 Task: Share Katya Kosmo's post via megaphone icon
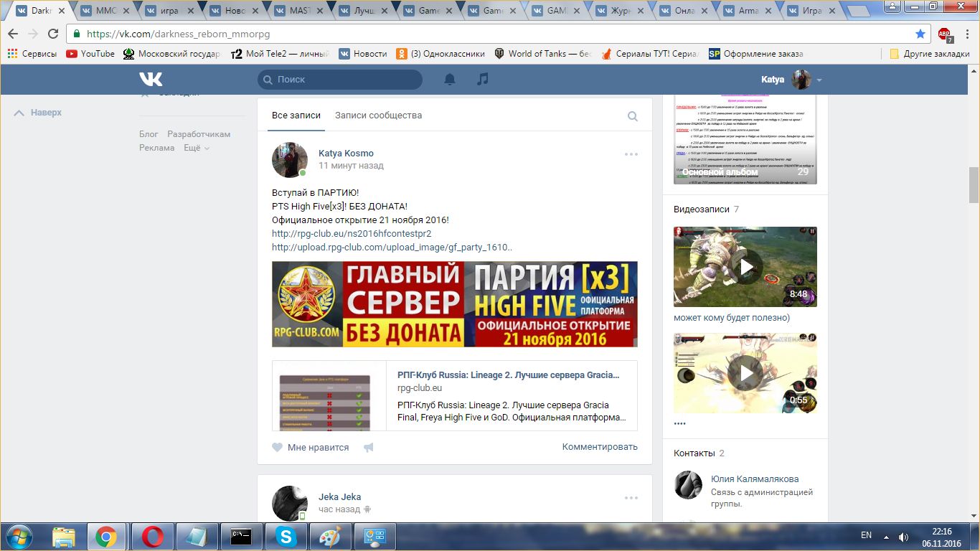click(x=369, y=448)
